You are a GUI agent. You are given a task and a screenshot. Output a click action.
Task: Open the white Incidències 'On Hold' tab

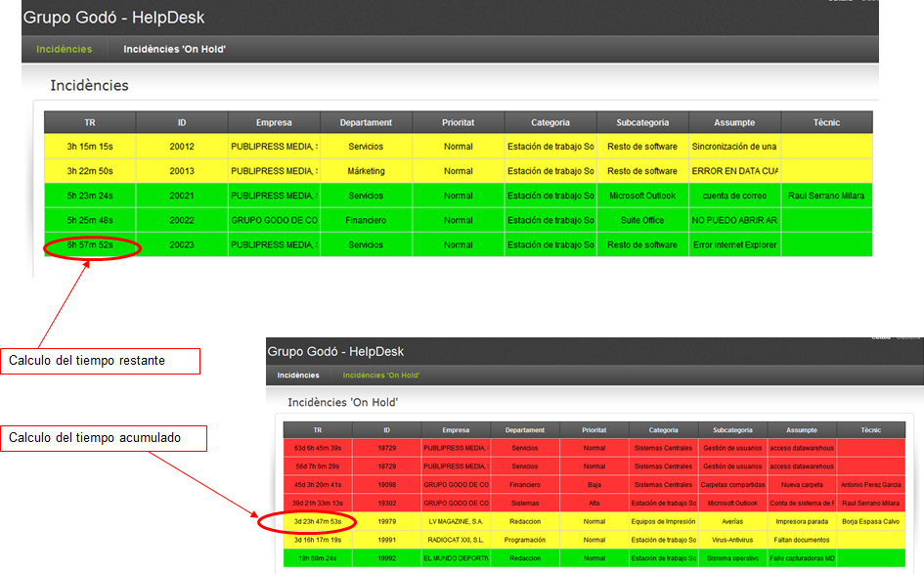tap(174, 49)
